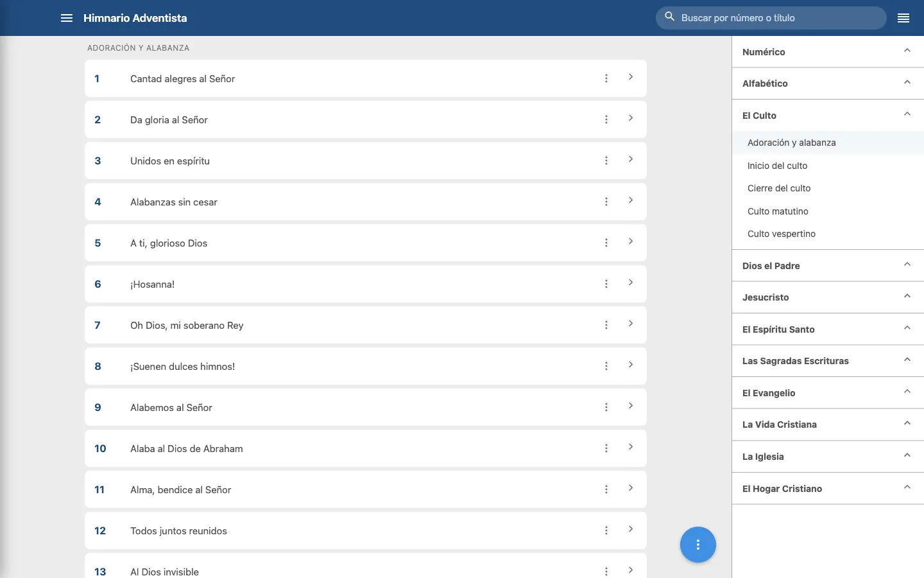
Task: Open options menu for Alabanzas sin cesar
Action: (x=606, y=202)
